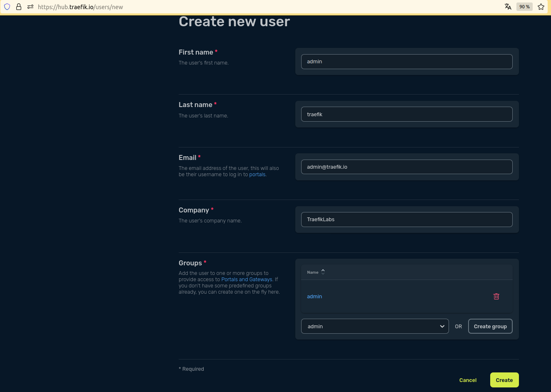Expand the group dropdown chevron
The height and width of the screenshot is (392, 551).
click(442, 326)
